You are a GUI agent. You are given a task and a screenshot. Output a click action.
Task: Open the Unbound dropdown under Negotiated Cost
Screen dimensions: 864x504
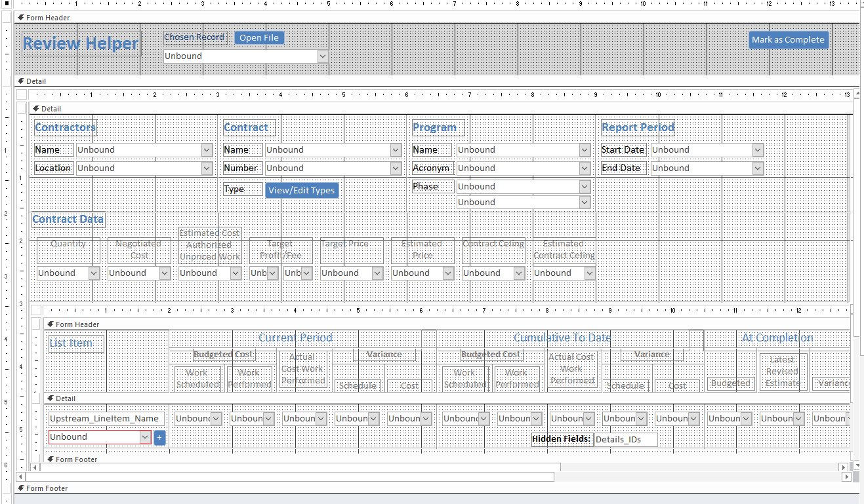click(x=165, y=273)
